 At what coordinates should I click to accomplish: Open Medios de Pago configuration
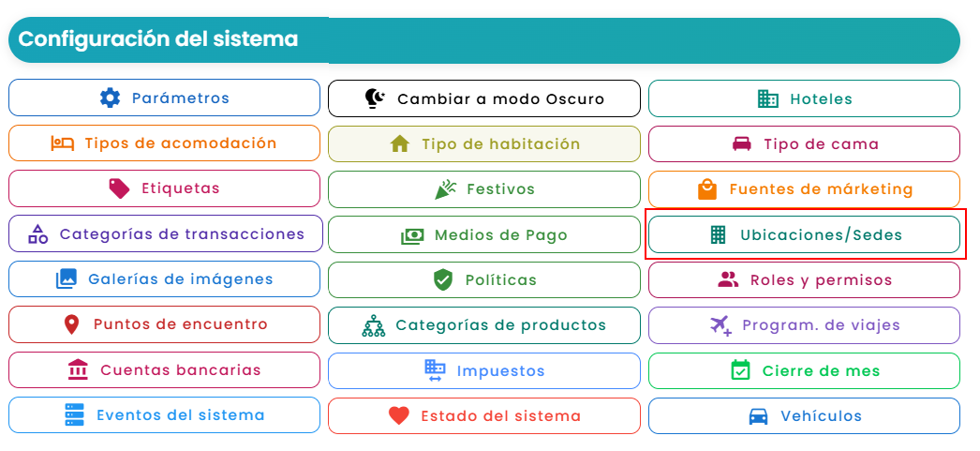pos(484,235)
